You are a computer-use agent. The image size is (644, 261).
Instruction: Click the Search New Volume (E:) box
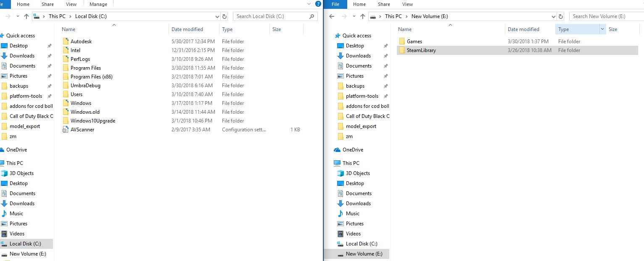pos(607,16)
